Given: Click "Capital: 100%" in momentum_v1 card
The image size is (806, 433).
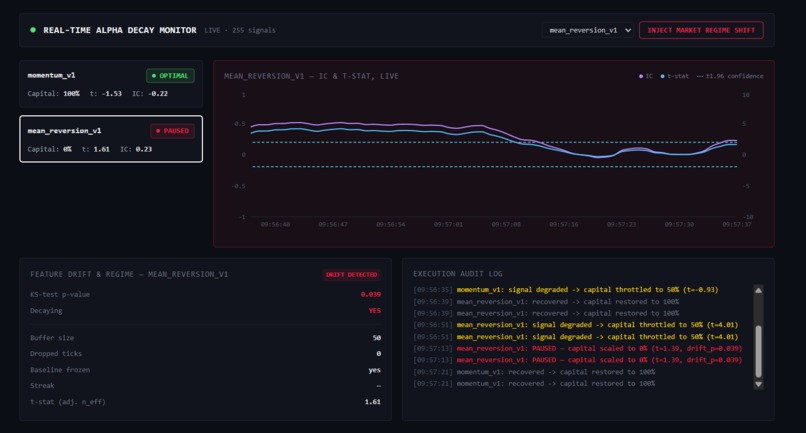Looking at the screenshot, I should click(53, 94).
